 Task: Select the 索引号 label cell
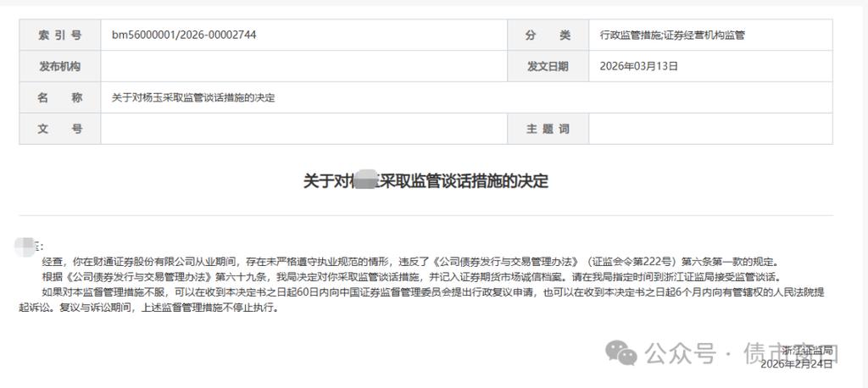[x=60, y=35]
